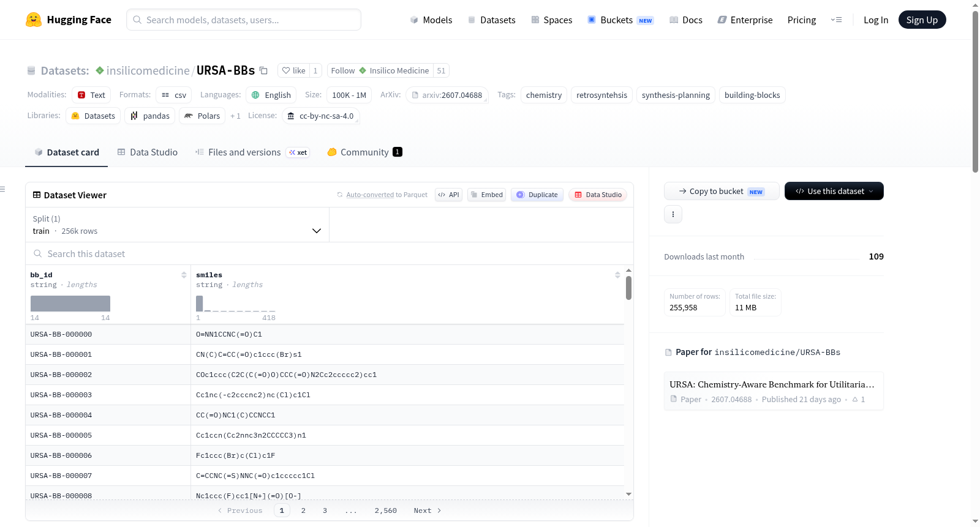
Task: Switch to the Dataset card tab
Action: [67, 152]
